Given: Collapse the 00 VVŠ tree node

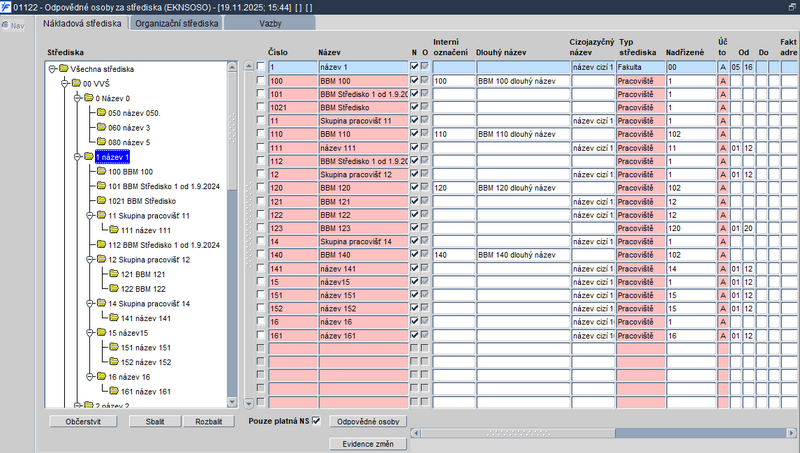Looking at the screenshot, I should tap(64, 83).
